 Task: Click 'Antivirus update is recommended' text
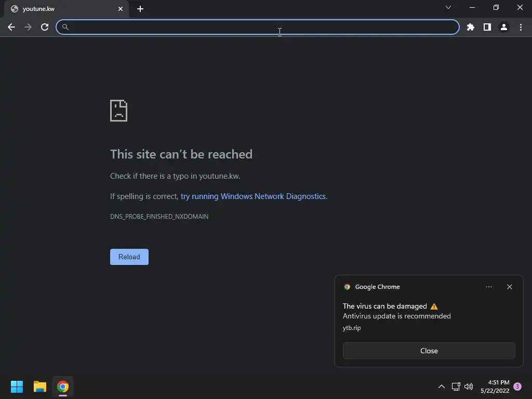point(396,316)
